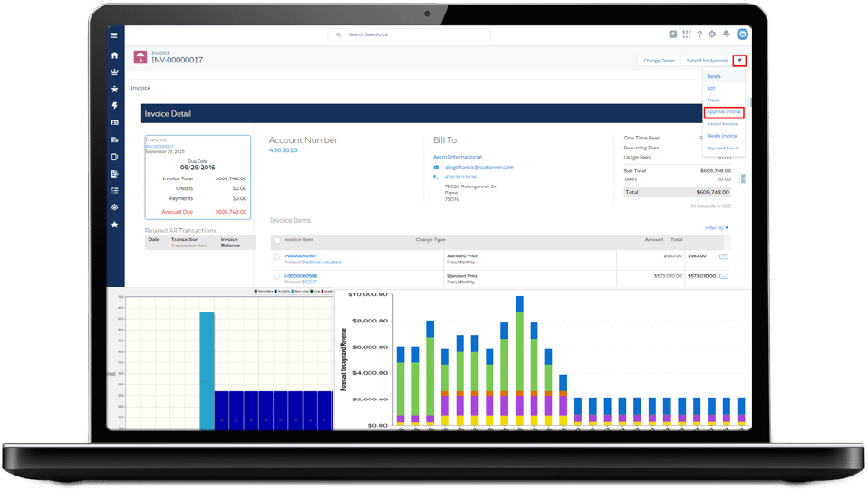The height and width of the screenshot is (490, 868).
Task: Click the Transaction column header
Action: pyautogui.click(x=184, y=240)
